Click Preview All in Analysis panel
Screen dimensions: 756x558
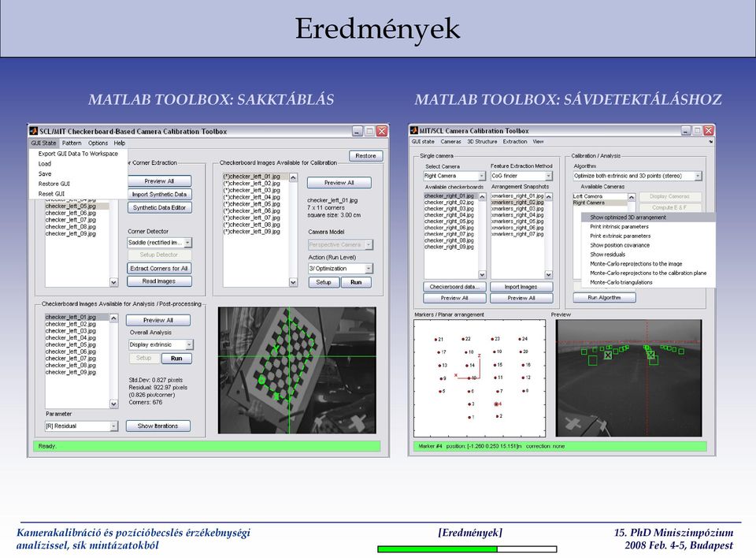point(158,320)
